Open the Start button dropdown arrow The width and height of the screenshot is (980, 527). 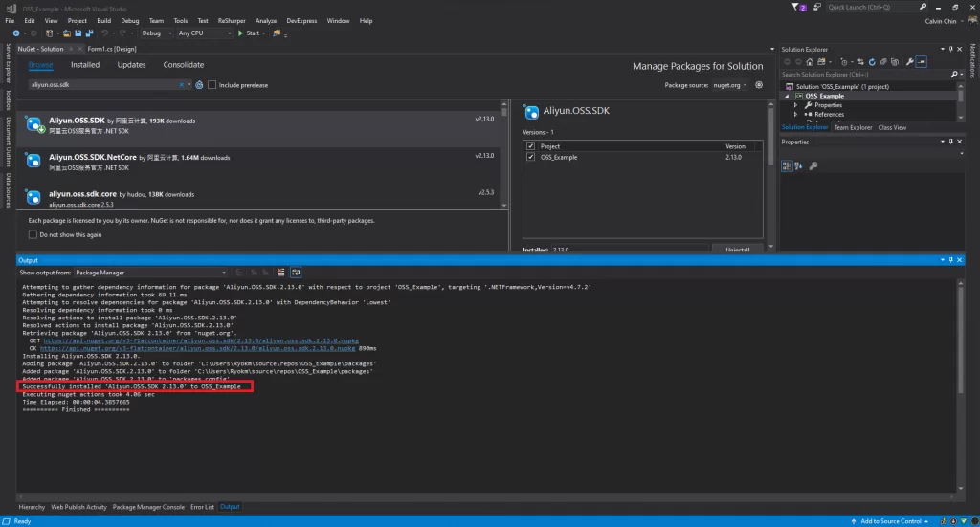pos(264,33)
